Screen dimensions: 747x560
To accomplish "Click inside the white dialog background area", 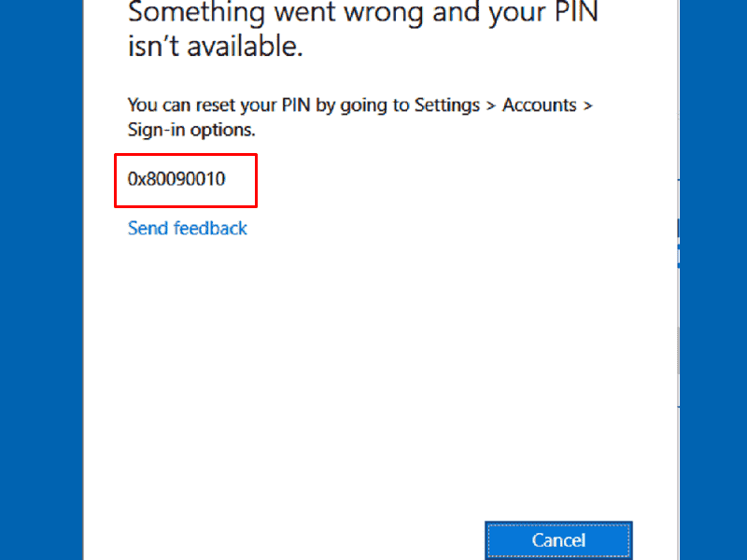I will click(x=373, y=373).
